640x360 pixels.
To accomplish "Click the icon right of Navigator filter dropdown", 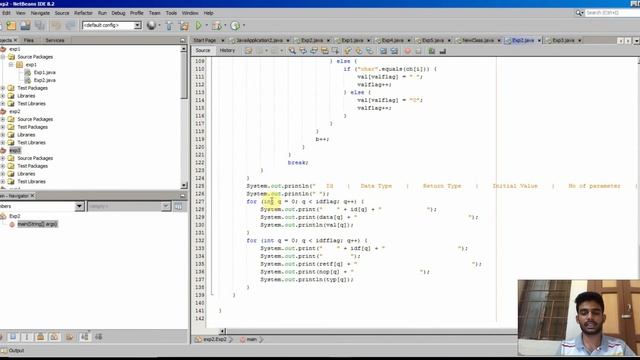I will 178,207.
